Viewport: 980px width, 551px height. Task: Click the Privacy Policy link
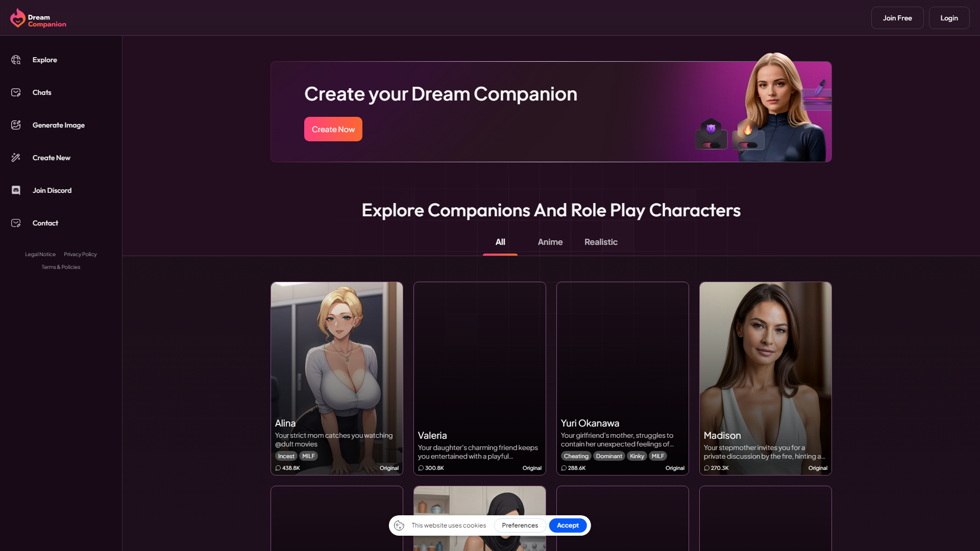coord(80,254)
